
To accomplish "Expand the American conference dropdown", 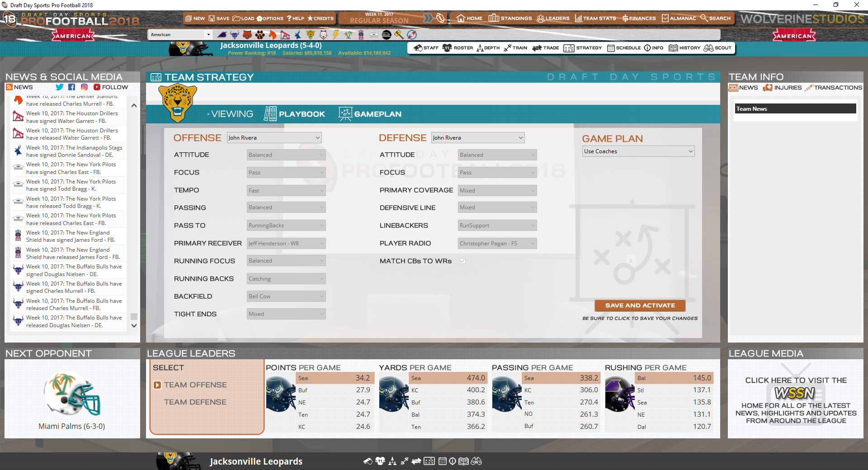I will tap(180, 34).
